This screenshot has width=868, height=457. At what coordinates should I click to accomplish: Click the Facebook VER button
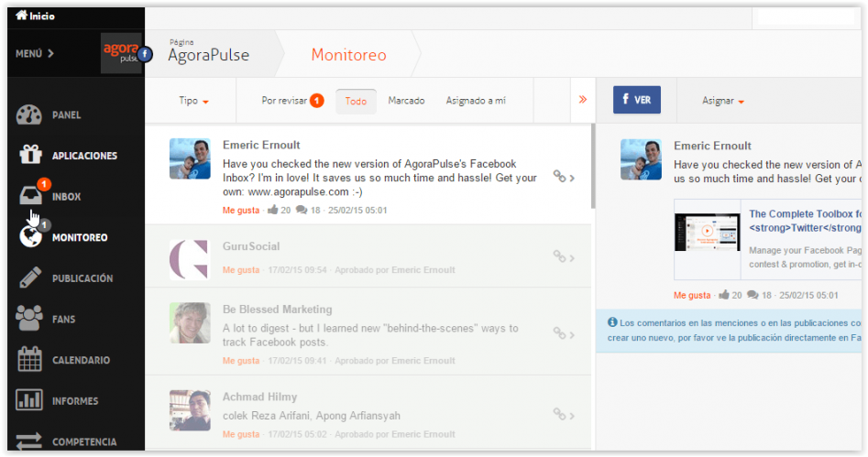(637, 100)
